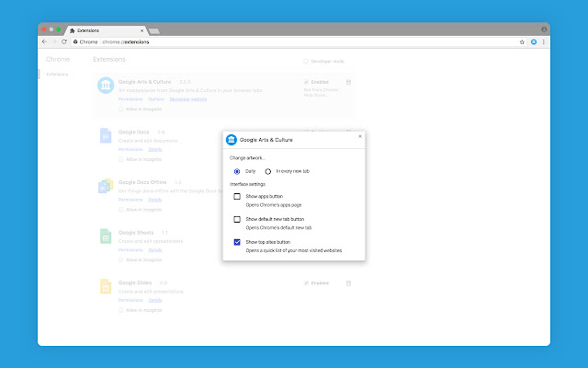Click the blue extension icon in toolbar

click(x=534, y=42)
